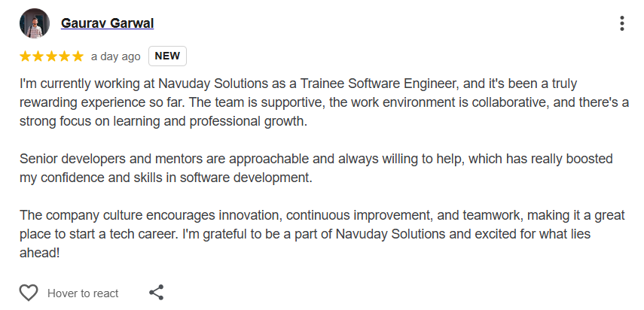The height and width of the screenshot is (310, 644).
Task: Open the Gaurav Garwal profile link
Action: pos(107,23)
